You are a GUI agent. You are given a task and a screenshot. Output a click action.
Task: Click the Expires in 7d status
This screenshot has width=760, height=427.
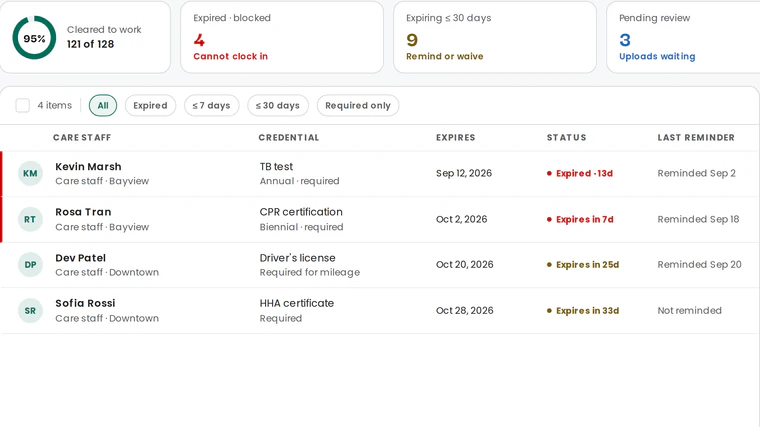580,220
